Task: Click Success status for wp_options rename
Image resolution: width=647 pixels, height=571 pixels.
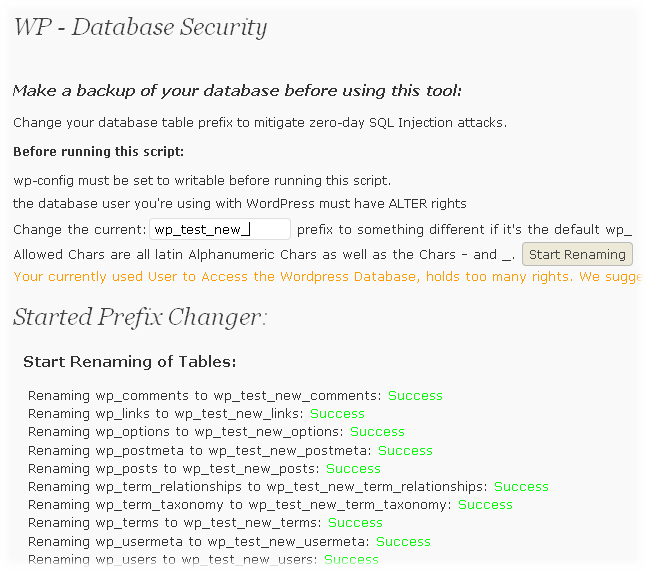Action: coord(377,432)
